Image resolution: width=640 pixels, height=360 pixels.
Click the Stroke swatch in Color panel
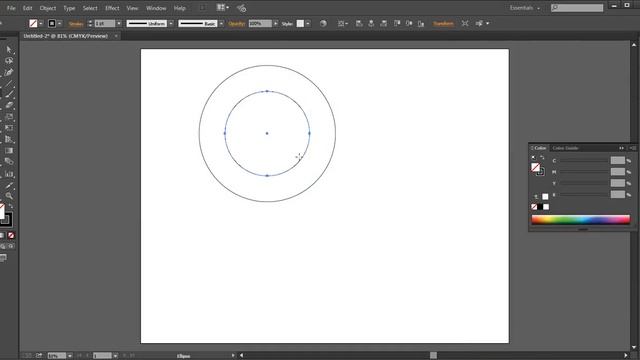coord(540,172)
